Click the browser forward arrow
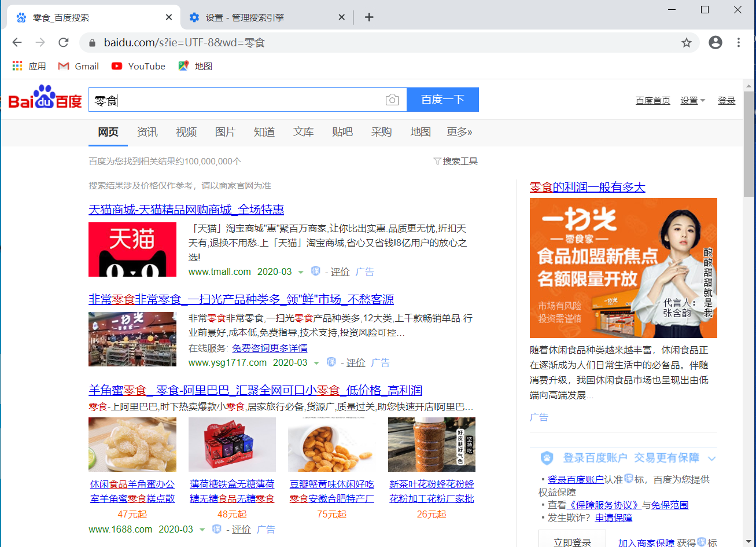Image resolution: width=756 pixels, height=547 pixels. tap(40, 42)
